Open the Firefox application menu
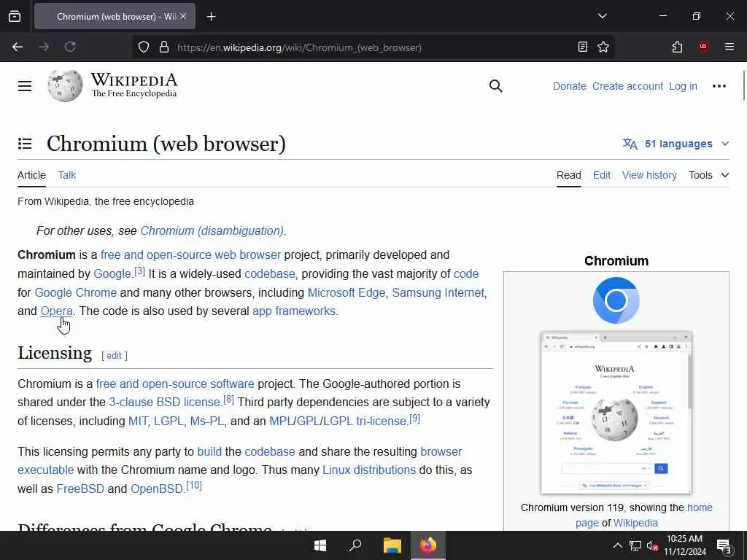This screenshot has width=747, height=560. [x=729, y=47]
